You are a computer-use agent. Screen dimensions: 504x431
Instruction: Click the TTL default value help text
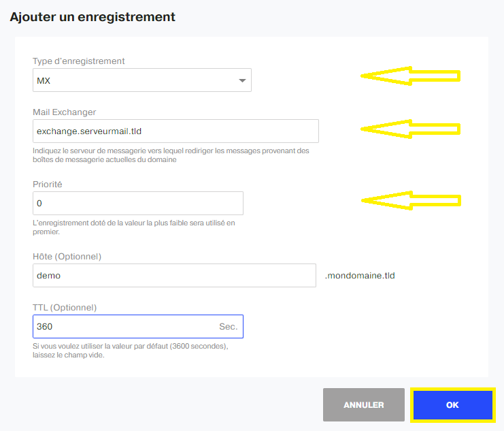click(x=131, y=351)
